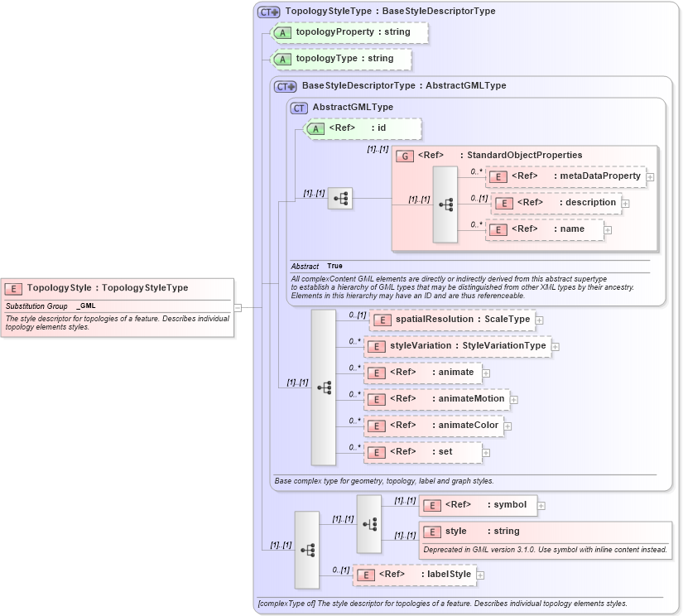683x616 pixels.
Task: Click the sequence compositor inside AbstractGMLType
Action: pyautogui.click(x=340, y=199)
